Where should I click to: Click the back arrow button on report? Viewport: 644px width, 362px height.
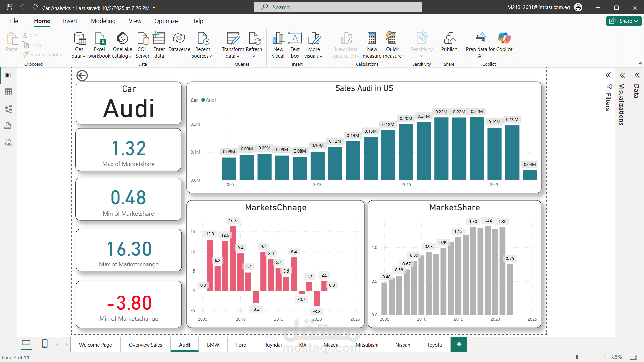pyautogui.click(x=82, y=76)
